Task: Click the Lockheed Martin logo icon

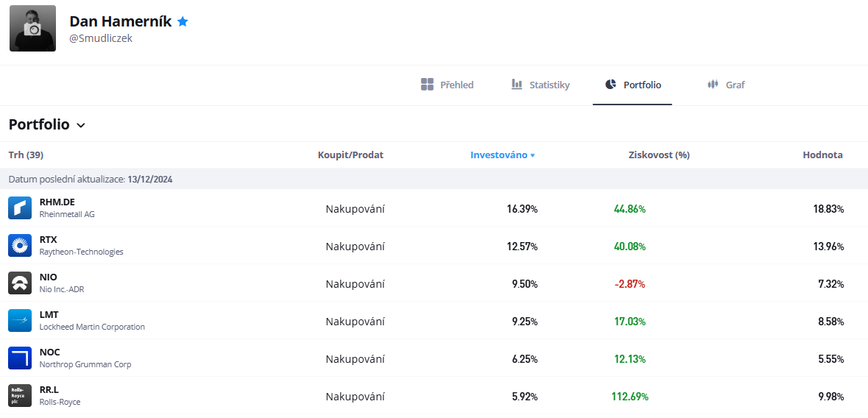Action: coord(20,321)
